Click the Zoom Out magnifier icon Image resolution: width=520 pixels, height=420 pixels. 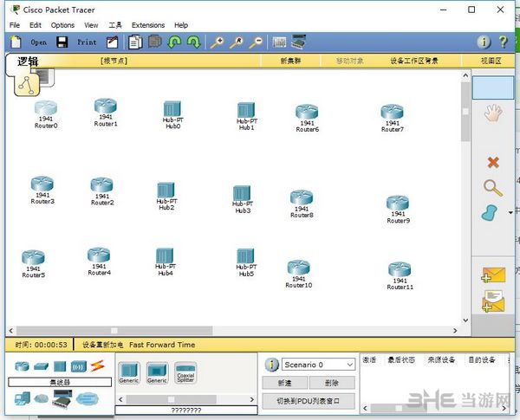256,42
